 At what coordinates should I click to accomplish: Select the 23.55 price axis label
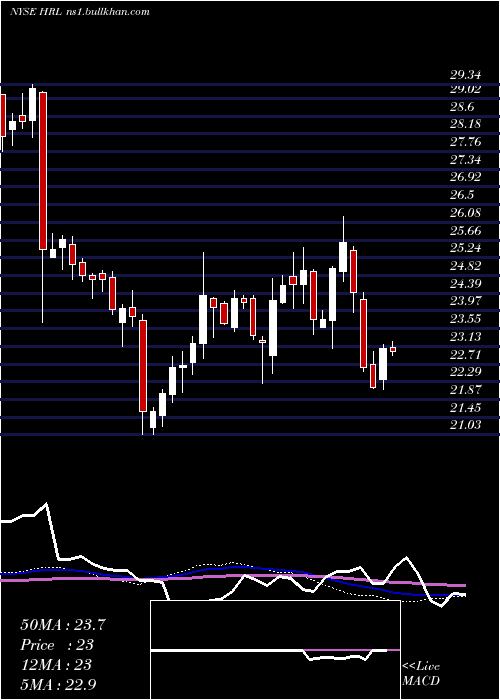click(x=465, y=319)
